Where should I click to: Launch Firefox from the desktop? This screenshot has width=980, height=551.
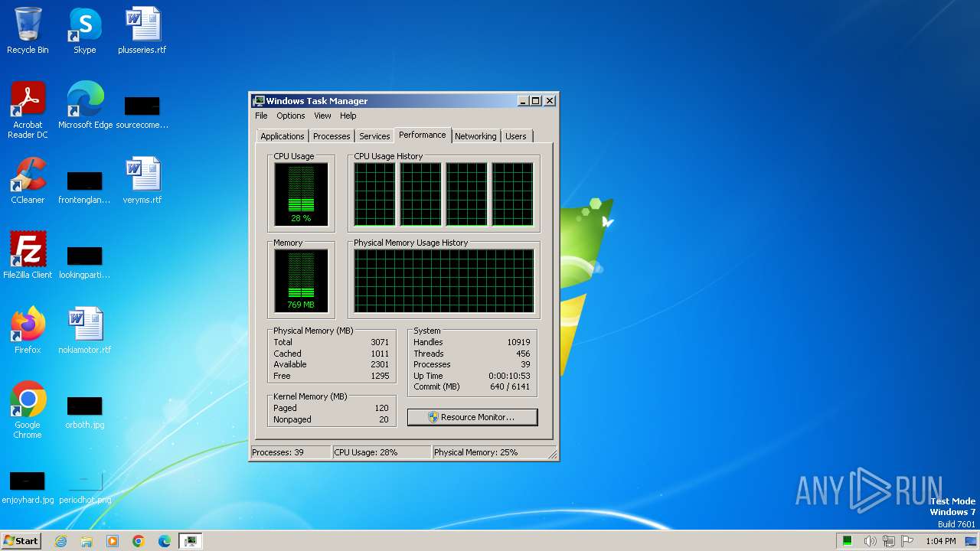[28, 331]
